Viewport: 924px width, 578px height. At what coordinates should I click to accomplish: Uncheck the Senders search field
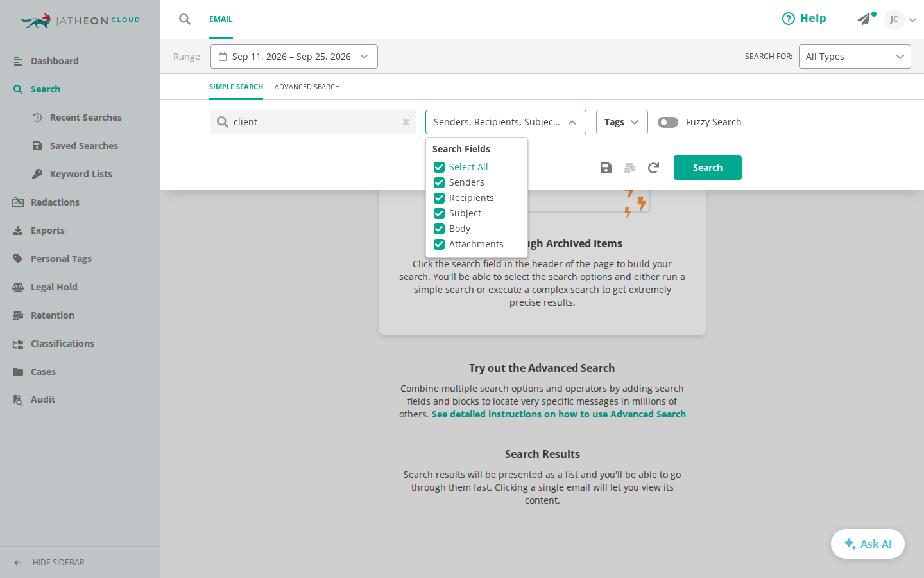click(439, 182)
